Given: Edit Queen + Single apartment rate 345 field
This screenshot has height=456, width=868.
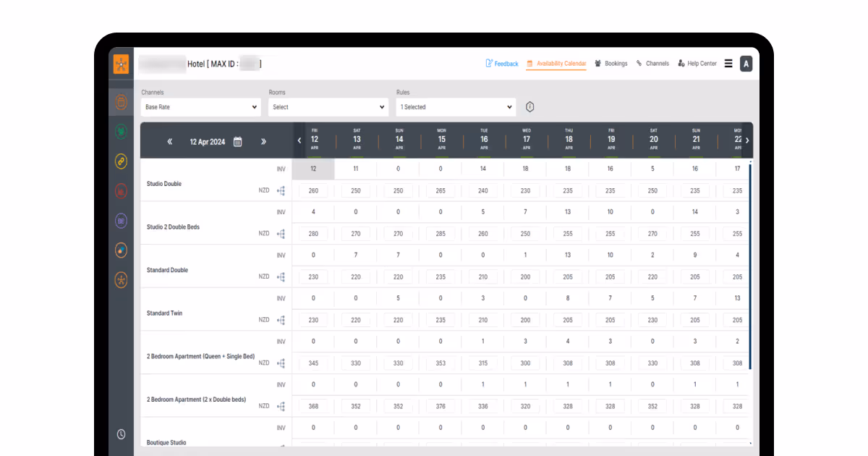Looking at the screenshot, I should [x=313, y=363].
